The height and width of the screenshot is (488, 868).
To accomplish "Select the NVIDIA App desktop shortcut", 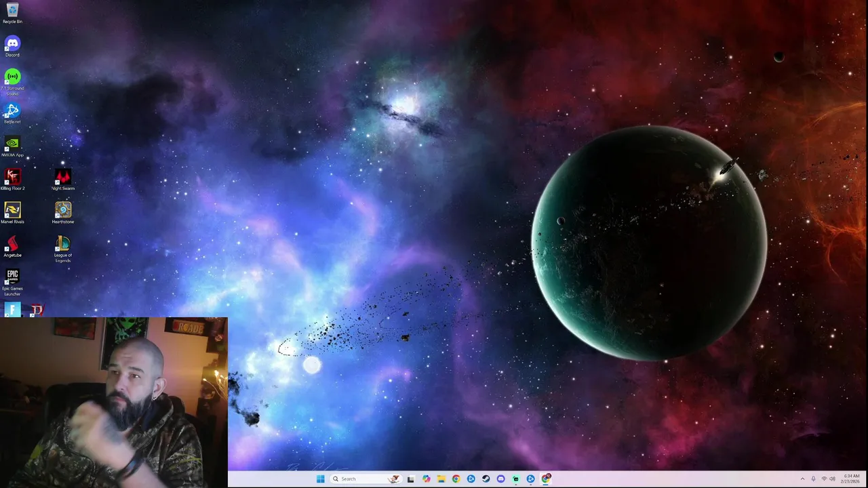I will coord(12,146).
